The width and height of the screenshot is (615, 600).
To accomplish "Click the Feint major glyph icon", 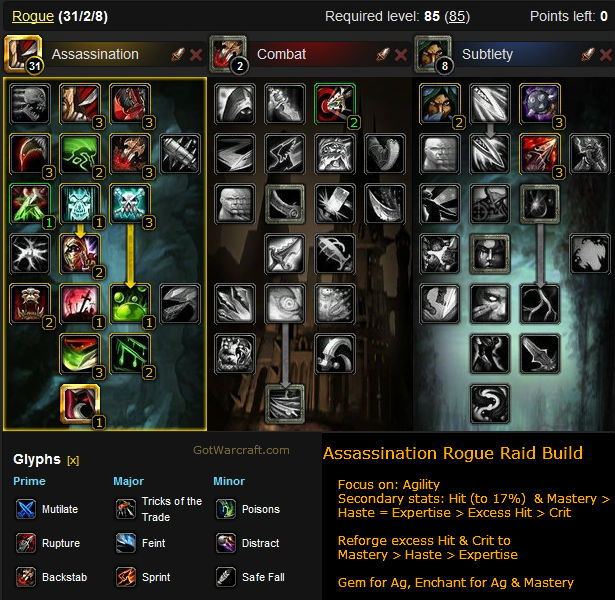I will 126,543.
